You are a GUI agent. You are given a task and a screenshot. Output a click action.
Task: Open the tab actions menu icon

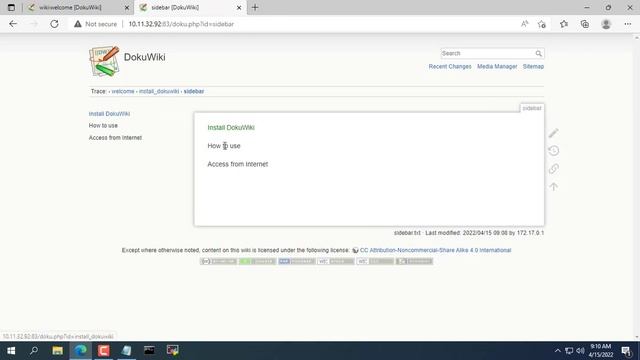click(11, 7)
